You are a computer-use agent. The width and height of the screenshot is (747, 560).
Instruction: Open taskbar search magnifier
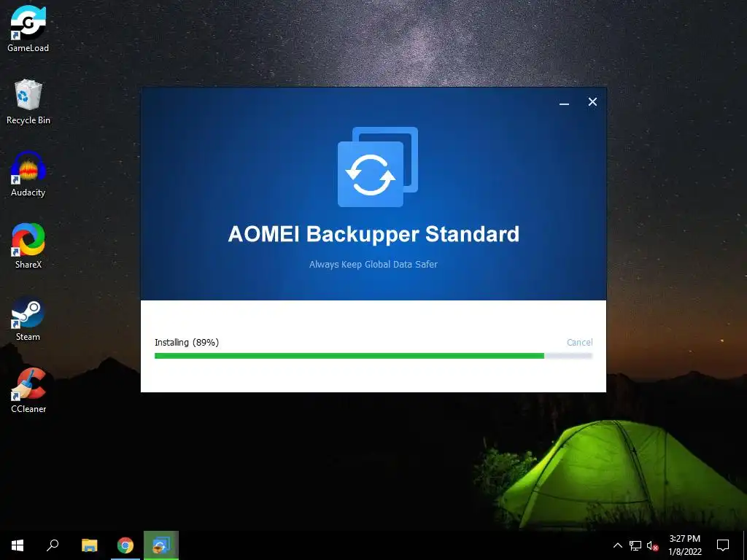[53, 545]
